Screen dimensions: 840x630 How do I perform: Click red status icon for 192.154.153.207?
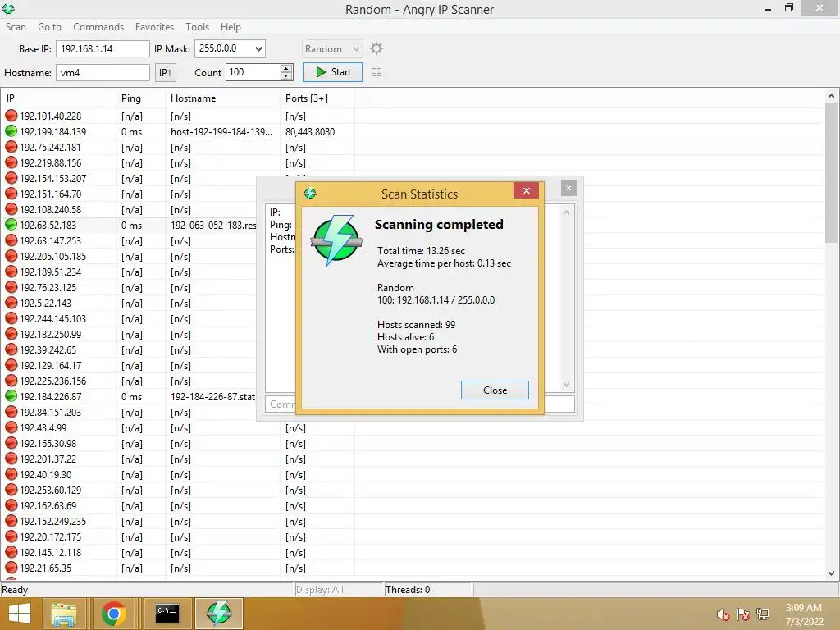click(11, 178)
